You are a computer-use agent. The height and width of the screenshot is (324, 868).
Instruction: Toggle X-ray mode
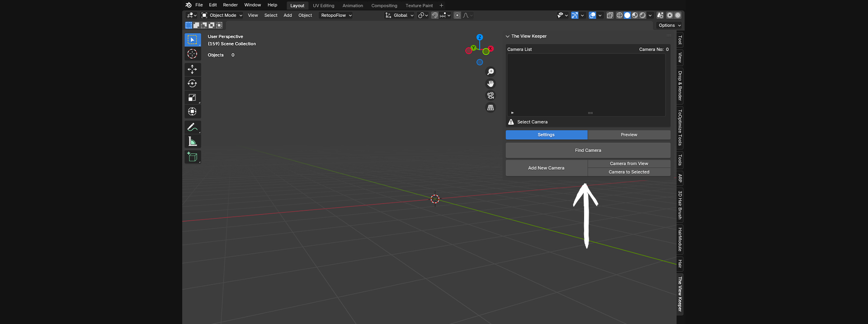pyautogui.click(x=610, y=15)
